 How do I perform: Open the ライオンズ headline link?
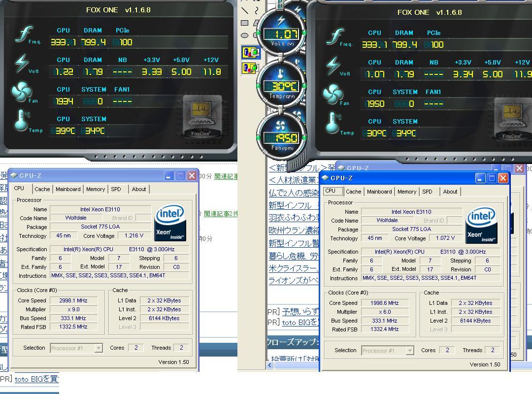pyautogui.click(x=294, y=281)
